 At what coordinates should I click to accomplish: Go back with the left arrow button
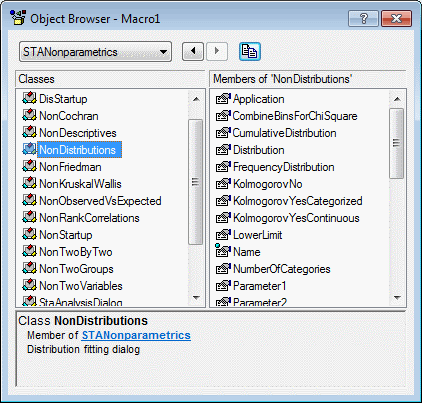[x=193, y=51]
